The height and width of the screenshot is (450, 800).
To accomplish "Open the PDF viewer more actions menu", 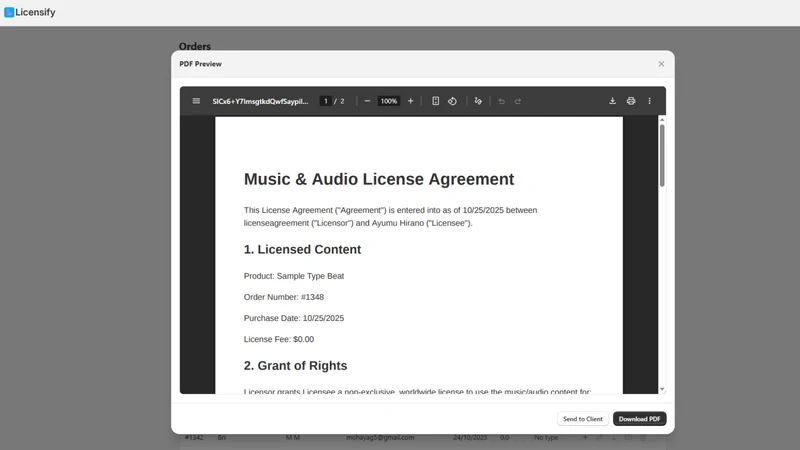I will click(649, 101).
